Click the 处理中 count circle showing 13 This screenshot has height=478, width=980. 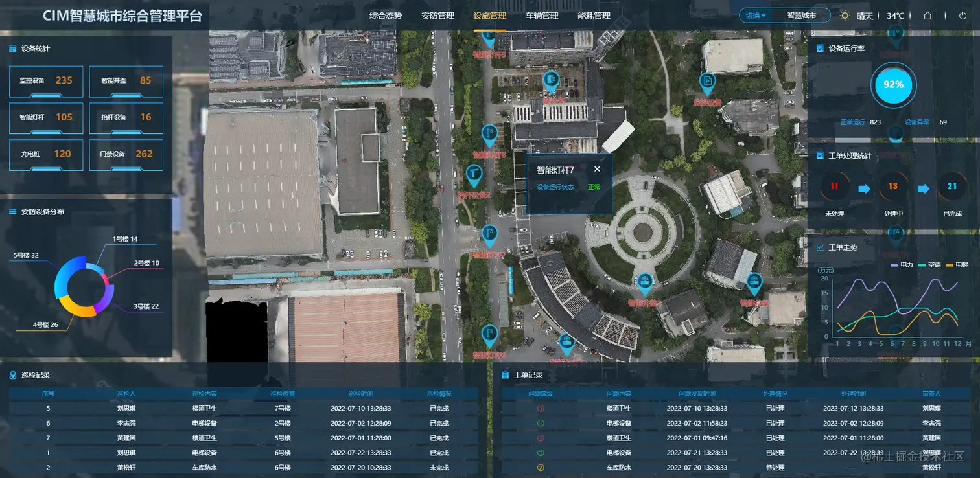(x=893, y=187)
